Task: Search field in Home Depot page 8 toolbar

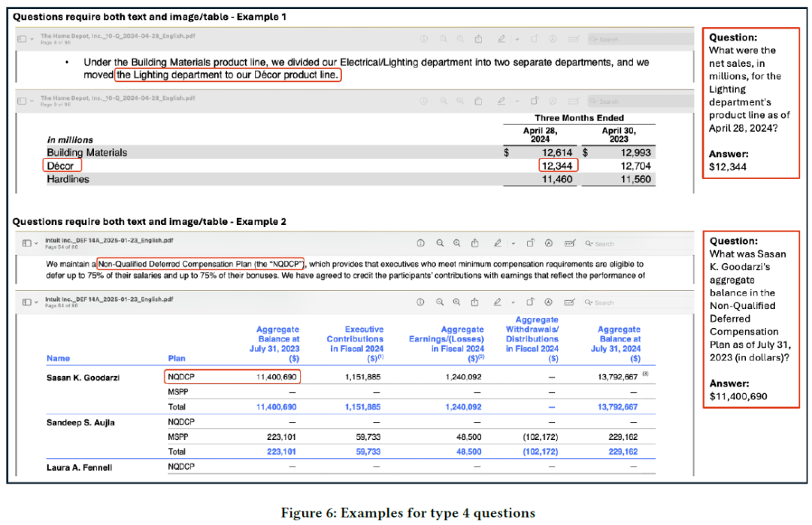Action: (x=641, y=39)
